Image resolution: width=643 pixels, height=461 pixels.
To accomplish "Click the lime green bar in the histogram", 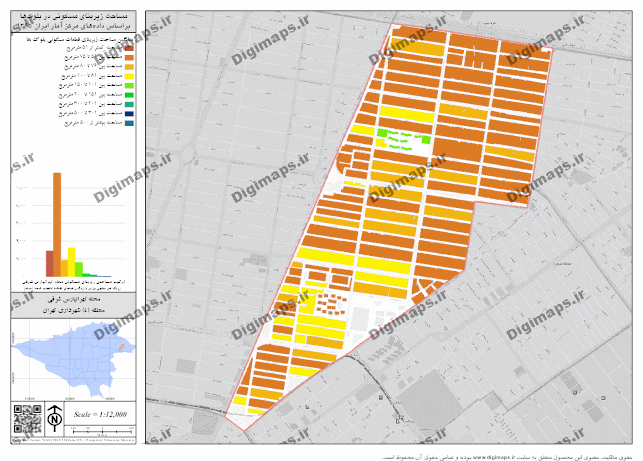I will (x=79, y=269).
